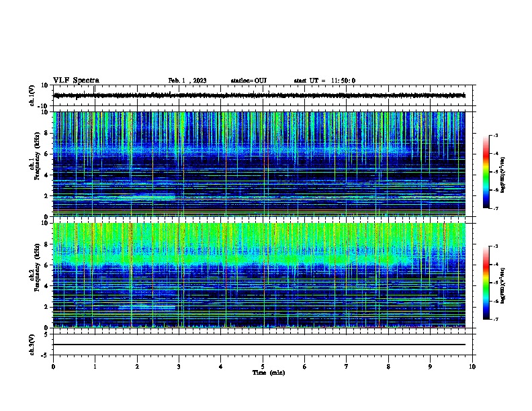Click the "-10" tick on ch.1(V) axis
532x411 pixels.
tap(44, 107)
